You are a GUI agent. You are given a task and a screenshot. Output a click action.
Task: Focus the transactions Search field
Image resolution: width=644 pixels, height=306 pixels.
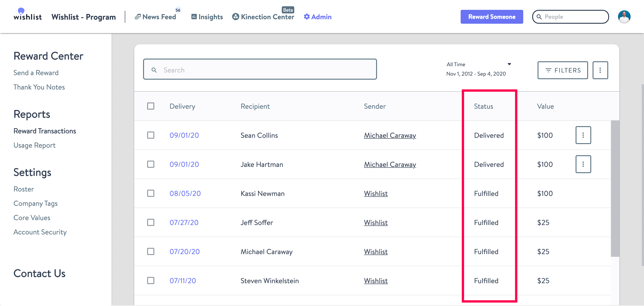260,69
